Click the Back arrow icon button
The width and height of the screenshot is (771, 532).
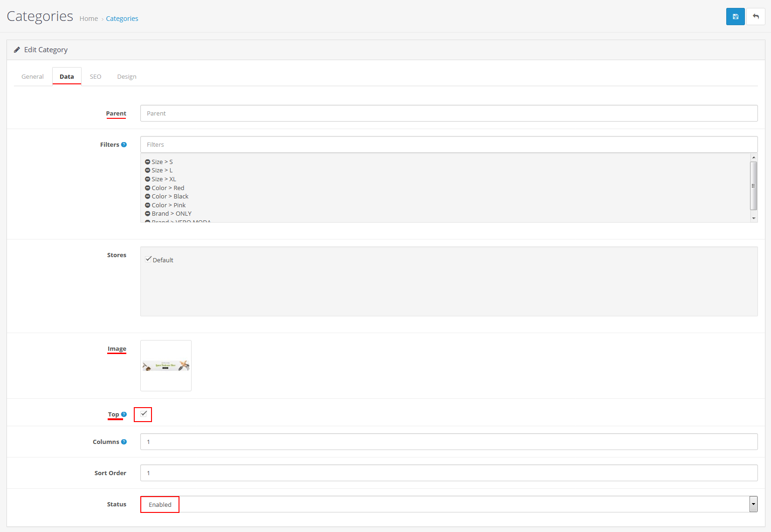tap(756, 17)
